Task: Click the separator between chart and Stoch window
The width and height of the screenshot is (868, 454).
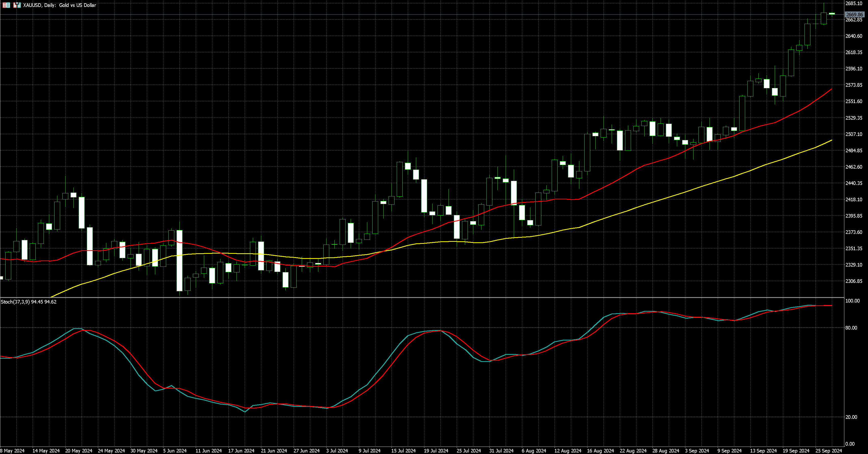Action: pyautogui.click(x=421, y=297)
